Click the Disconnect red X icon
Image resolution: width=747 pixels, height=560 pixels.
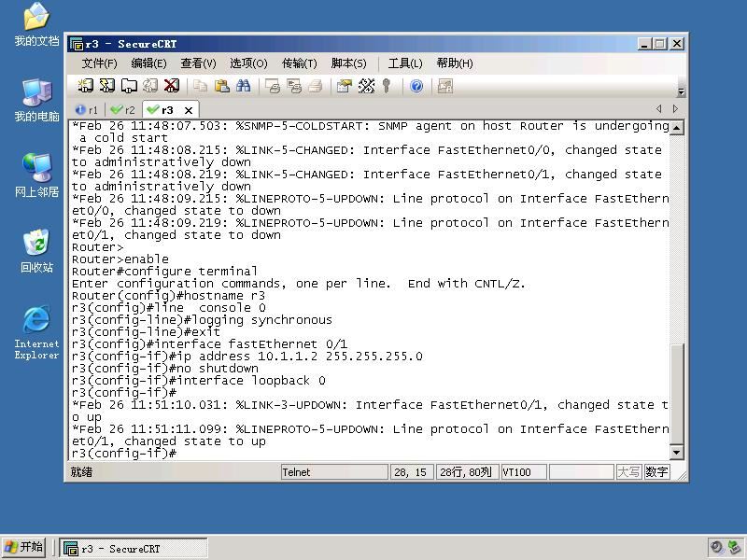tap(172, 86)
